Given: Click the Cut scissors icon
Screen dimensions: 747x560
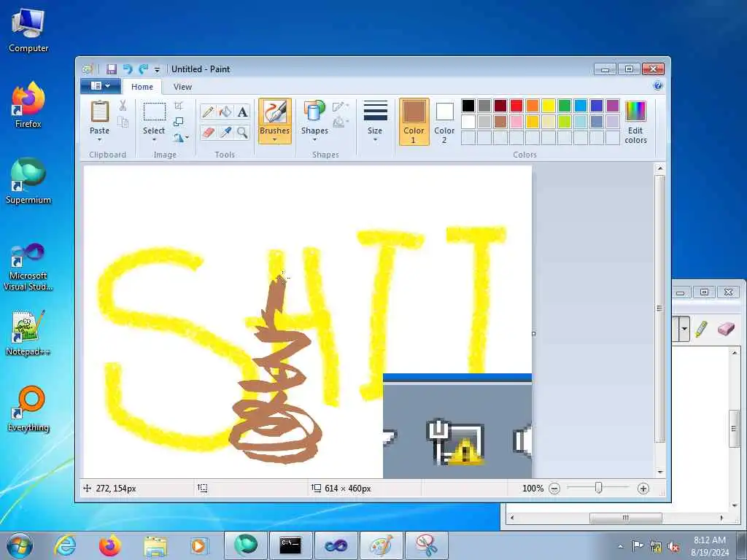Looking at the screenshot, I should point(123,106).
